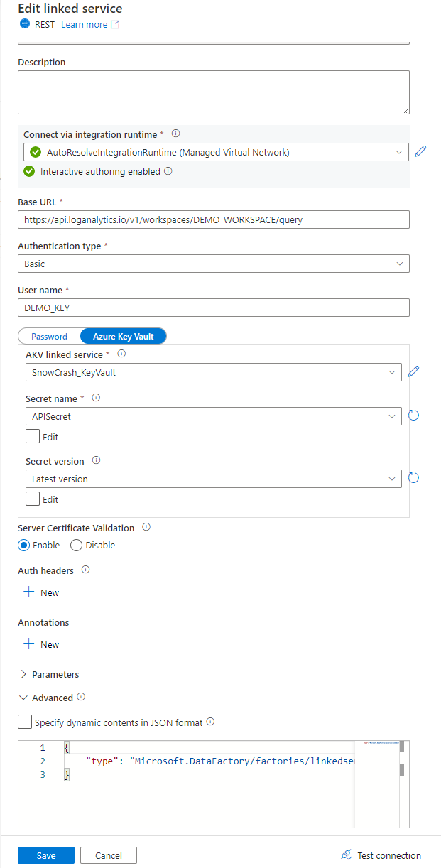Viewport: 441px width, 868px height.
Task: Click pencil icon beside SnowCrash_KeyVault service
Action: [414, 371]
